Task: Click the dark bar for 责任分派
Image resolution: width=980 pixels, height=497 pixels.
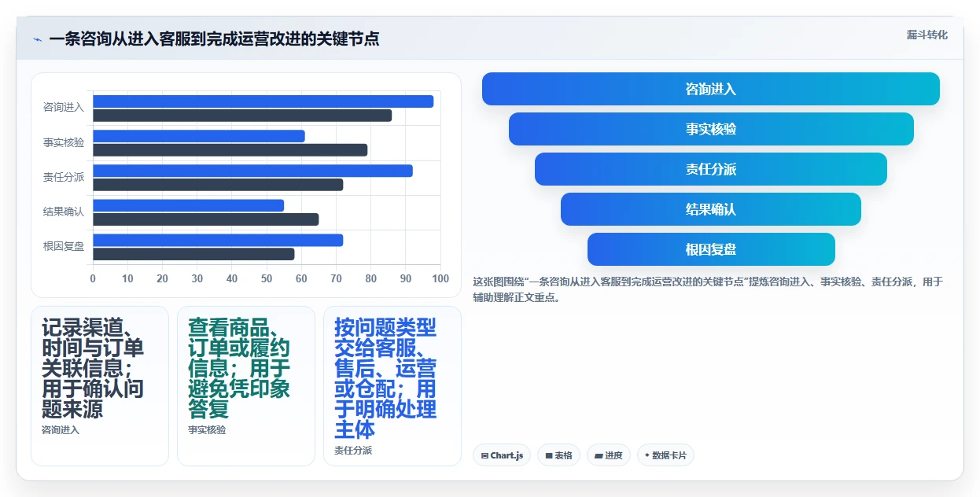Action: [218, 185]
